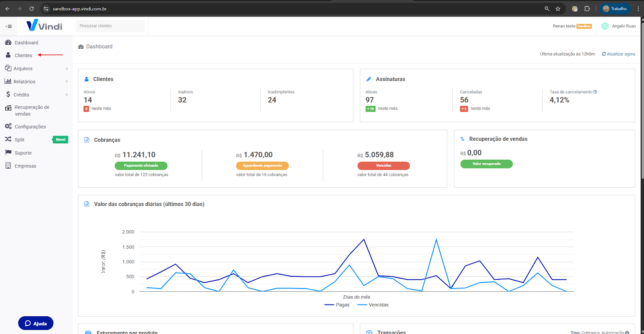Click the page vertical scrollbar

642,101
